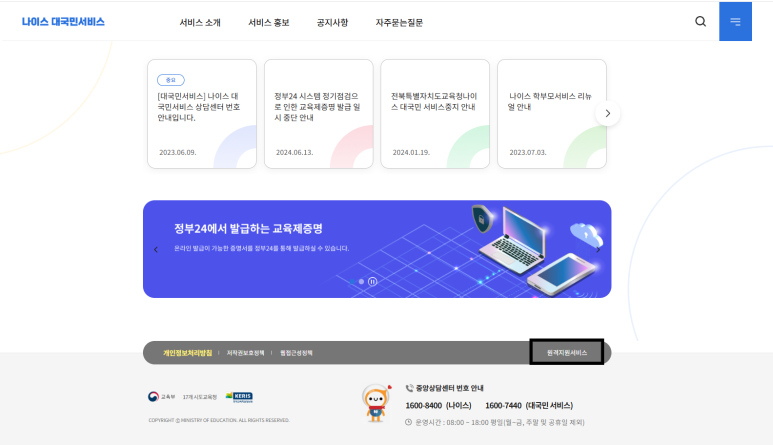
Task: Open the 나이스 학부모서비스 리뉴얼 안내 card
Action: pos(552,114)
